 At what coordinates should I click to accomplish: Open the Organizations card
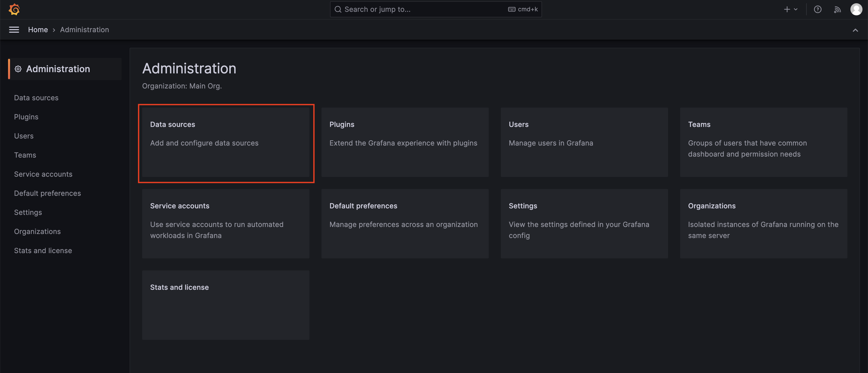tap(763, 223)
